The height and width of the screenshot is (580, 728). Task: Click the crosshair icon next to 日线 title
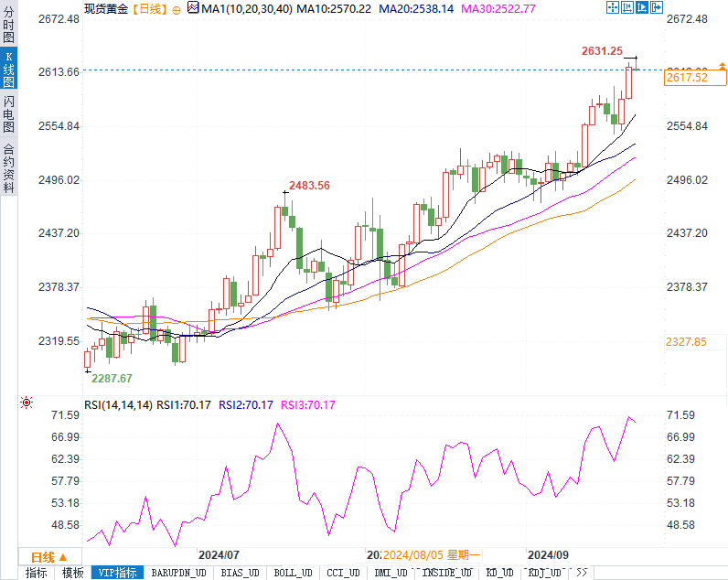pos(176,8)
